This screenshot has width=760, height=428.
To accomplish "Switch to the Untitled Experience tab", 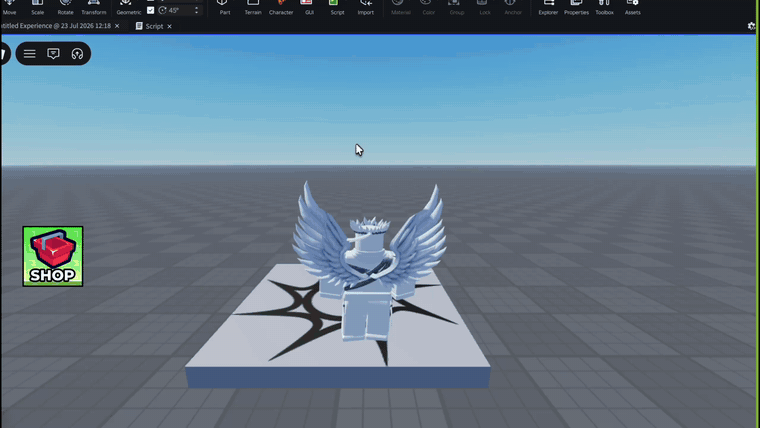I will [56, 26].
